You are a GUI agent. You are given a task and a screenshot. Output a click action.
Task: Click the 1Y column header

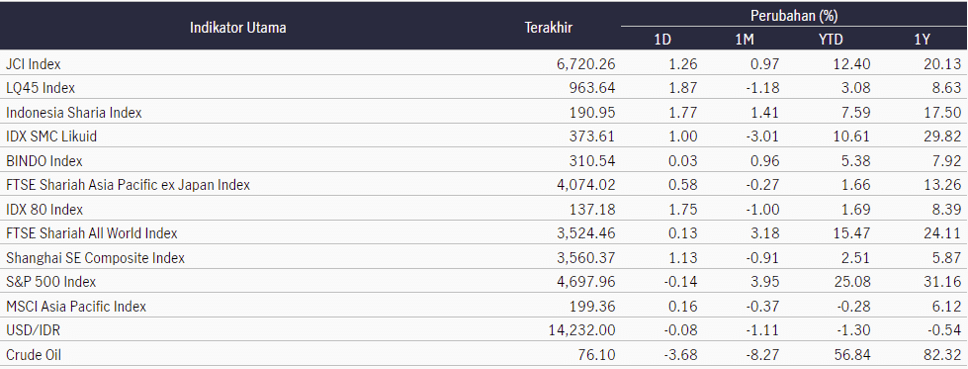(922, 39)
